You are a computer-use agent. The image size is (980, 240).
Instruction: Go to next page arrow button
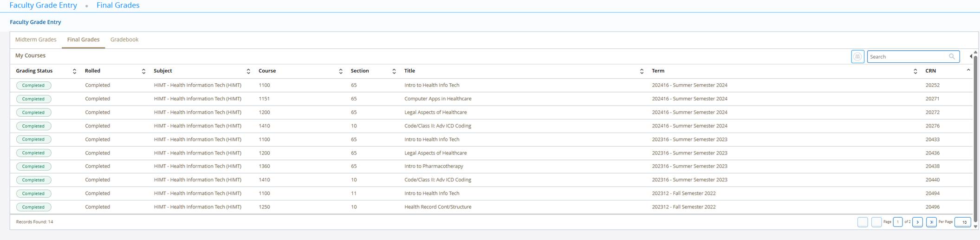[x=917, y=222]
